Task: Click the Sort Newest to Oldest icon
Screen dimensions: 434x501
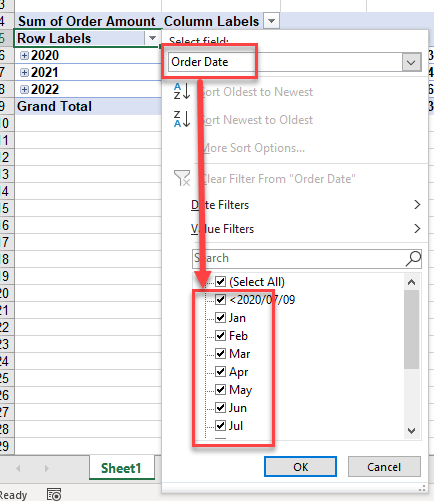Action: tap(182, 119)
